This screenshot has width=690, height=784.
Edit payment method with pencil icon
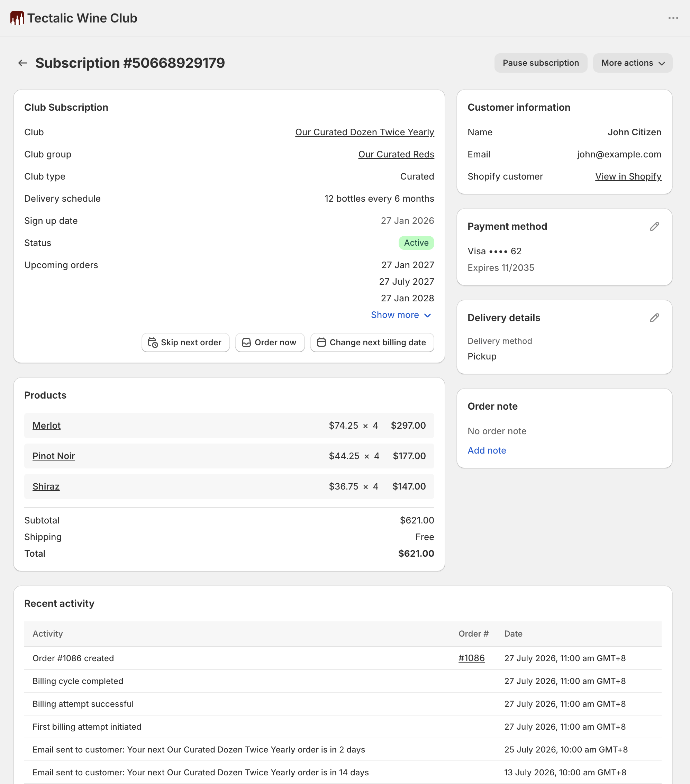[x=654, y=226]
